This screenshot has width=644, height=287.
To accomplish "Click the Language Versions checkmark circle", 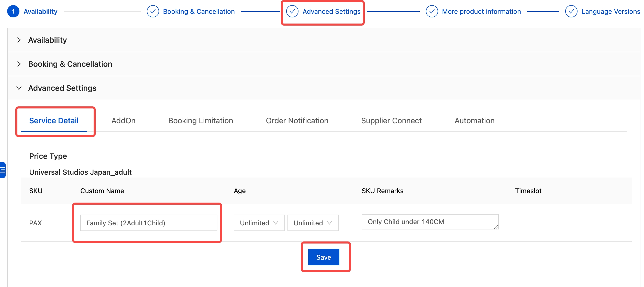I will pyautogui.click(x=571, y=12).
